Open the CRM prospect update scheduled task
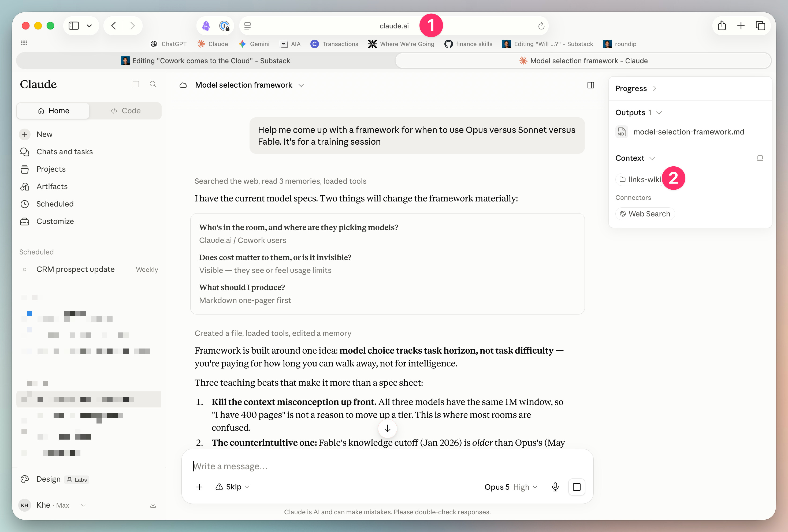The width and height of the screenshot is (788, 532). (x=89, y=269)
